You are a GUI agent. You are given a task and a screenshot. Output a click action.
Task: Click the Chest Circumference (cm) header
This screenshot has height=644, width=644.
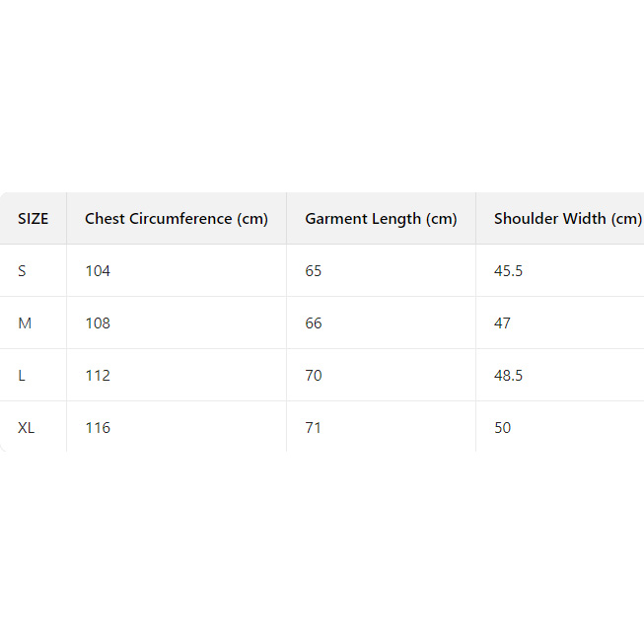click(x=177, y=219)
